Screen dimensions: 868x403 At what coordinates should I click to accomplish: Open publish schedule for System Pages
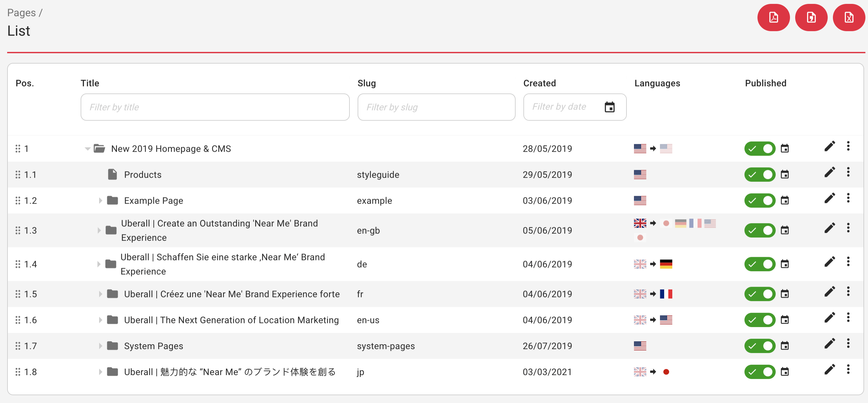[785, 346]
